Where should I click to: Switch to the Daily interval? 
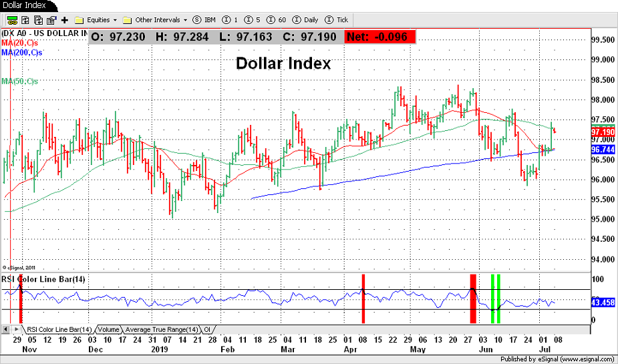point(305,19)
